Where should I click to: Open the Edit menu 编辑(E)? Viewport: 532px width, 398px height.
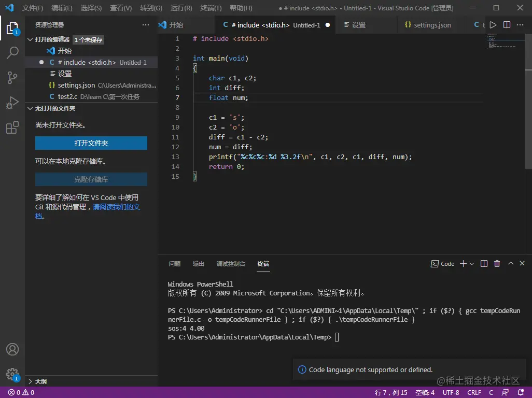(62, 8)
